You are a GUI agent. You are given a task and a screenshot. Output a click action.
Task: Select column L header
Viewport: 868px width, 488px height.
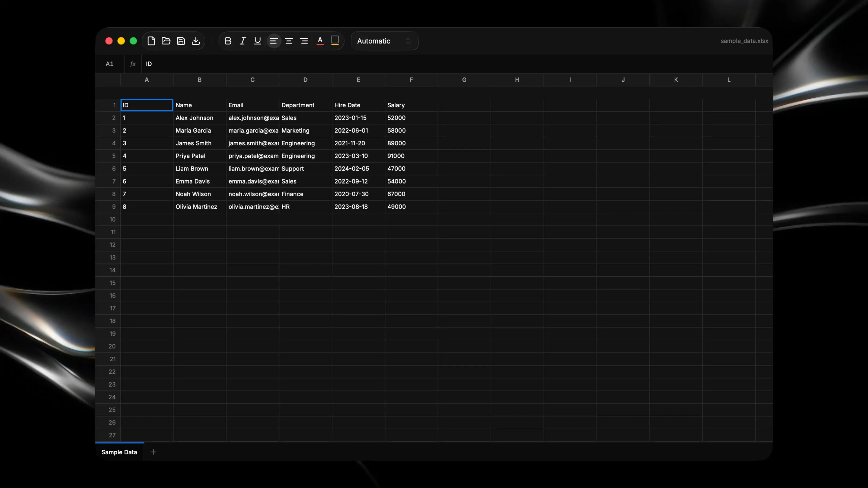tap(729, 80)
